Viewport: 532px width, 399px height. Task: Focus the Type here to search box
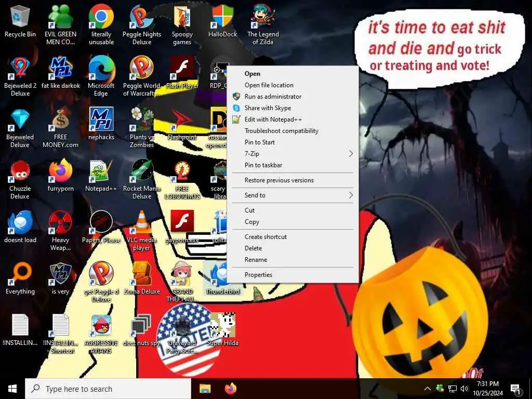coord(108,389)
